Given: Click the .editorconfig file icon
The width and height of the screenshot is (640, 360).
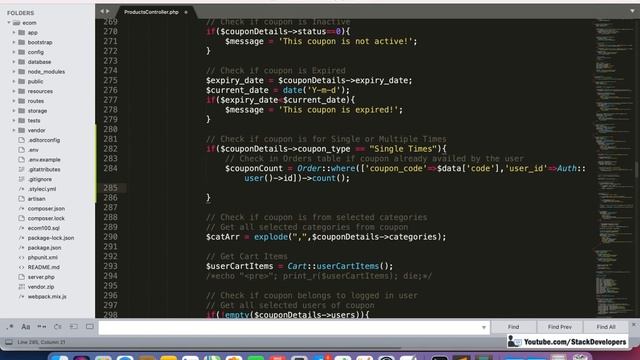Looking at the screenshot, I should (22, 140).
